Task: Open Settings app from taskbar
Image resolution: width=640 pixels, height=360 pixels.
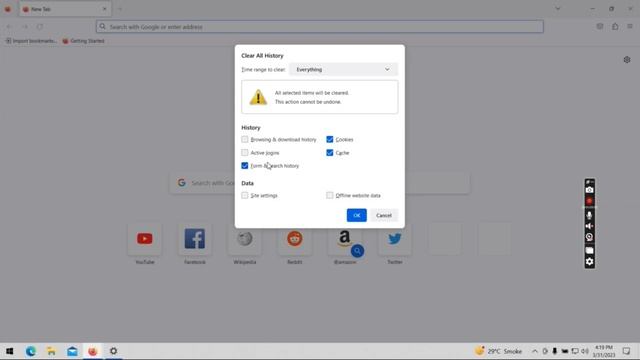Action: pyautogui.click(x=113, y=351)
